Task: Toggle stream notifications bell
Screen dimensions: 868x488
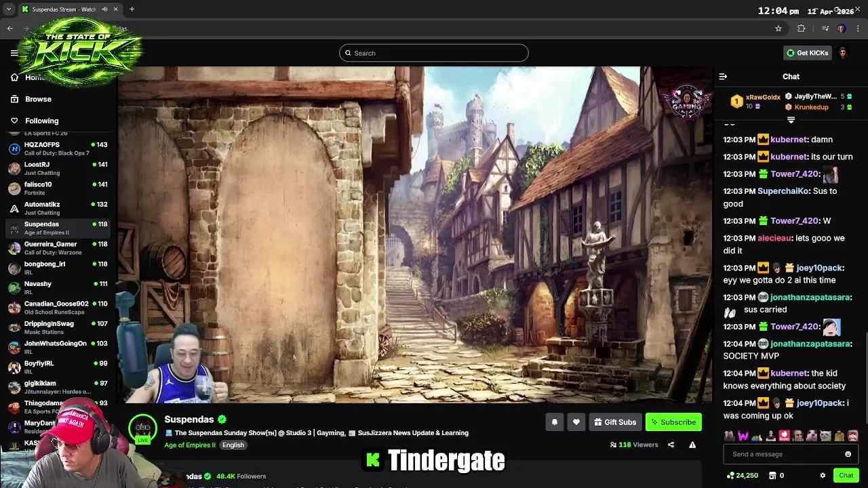Action: tap(555, 422)
